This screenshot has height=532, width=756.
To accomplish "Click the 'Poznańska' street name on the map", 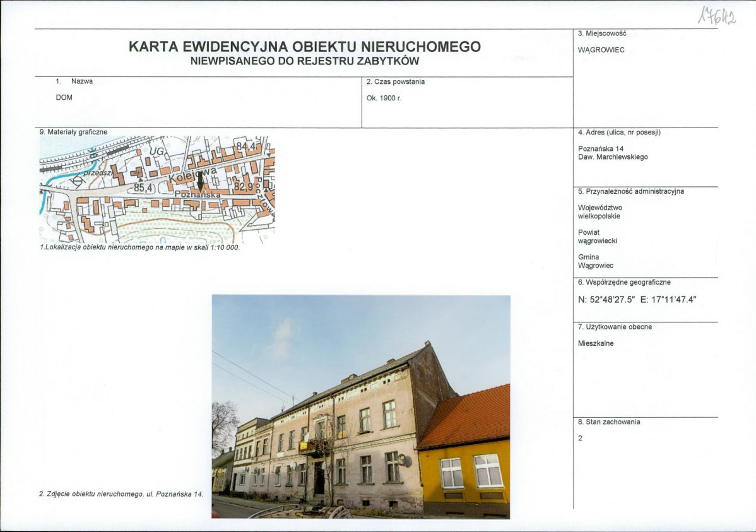I will click(199, 194).
